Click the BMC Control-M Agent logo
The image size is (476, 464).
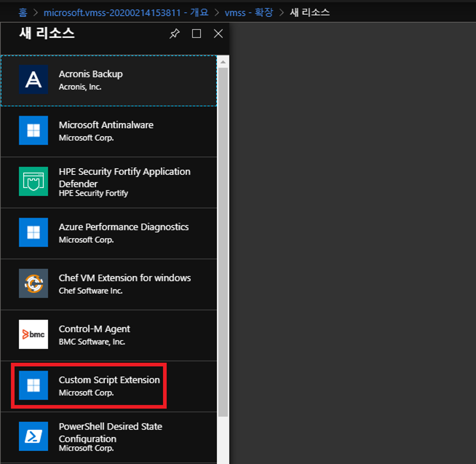33,334
